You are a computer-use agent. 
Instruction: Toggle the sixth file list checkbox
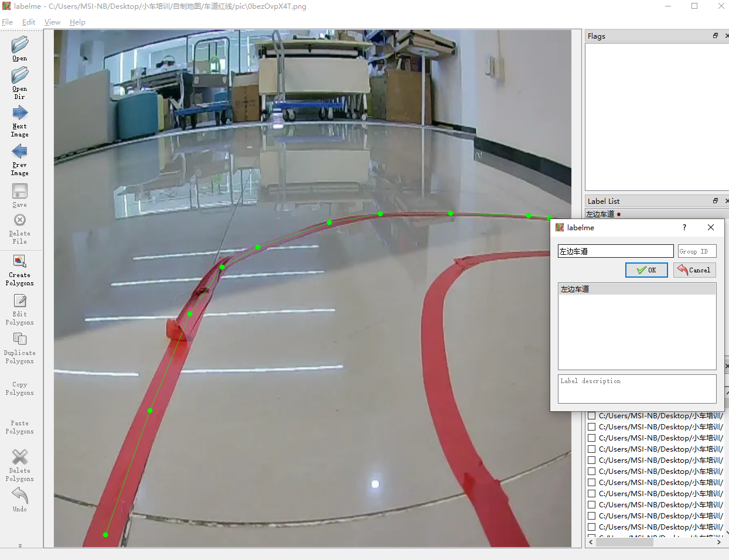tap(592, 472)
